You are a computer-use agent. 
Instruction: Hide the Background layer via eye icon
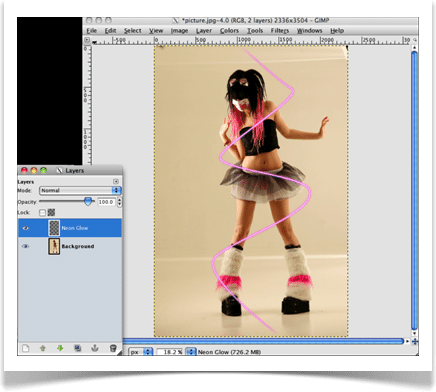[26, 246]
